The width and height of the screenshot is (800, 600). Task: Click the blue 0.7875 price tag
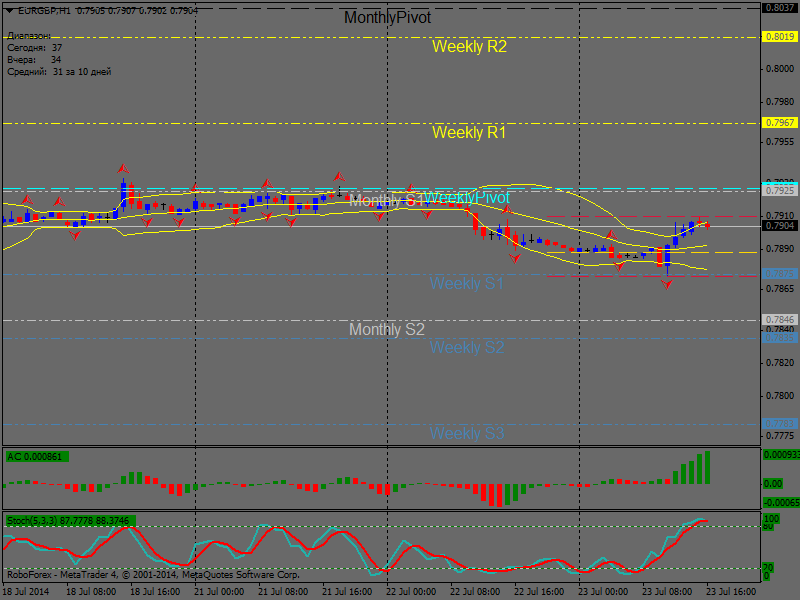tap(779, 274)
